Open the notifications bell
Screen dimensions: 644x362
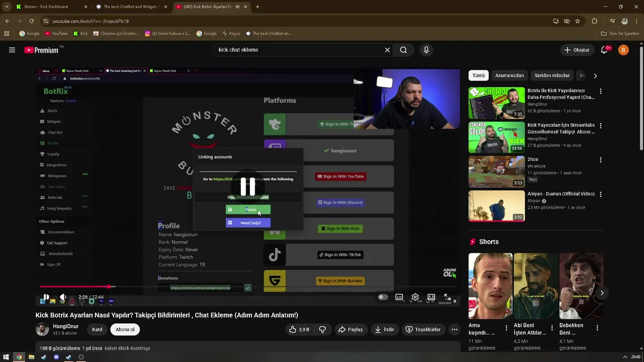tap(605, 50)
